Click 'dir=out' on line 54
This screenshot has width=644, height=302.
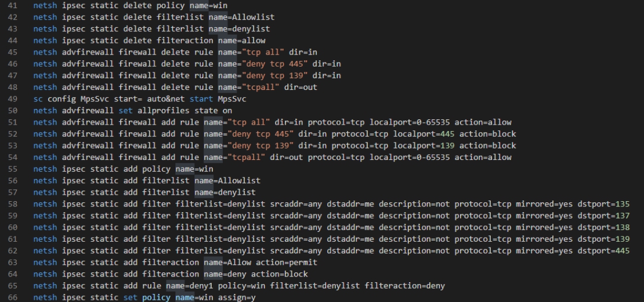coord(287,157)
